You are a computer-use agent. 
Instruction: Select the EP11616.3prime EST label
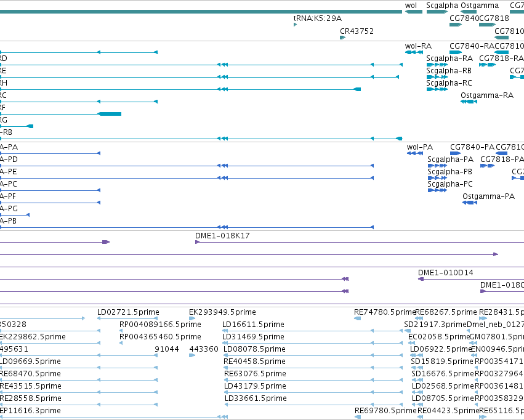click(30, 411)
